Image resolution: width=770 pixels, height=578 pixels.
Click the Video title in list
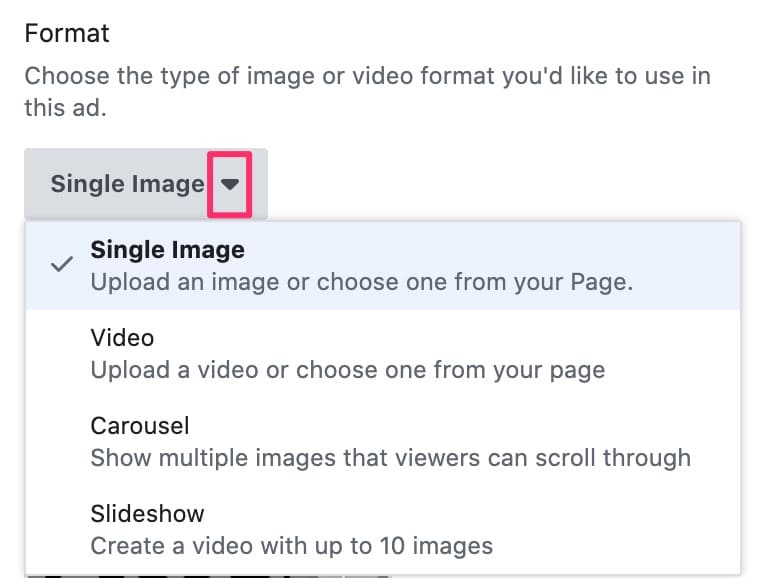point(122,338)
